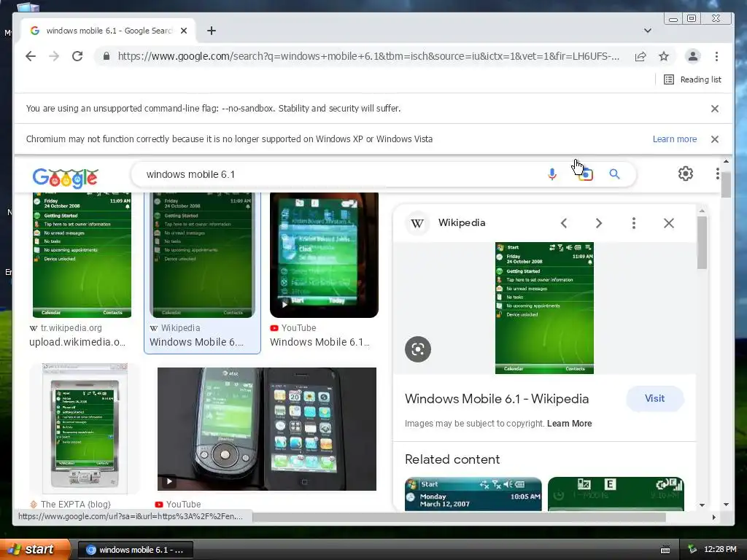Click the page vertical scrollbar thumb
The image size is (747, 560).
coord(726,184)
